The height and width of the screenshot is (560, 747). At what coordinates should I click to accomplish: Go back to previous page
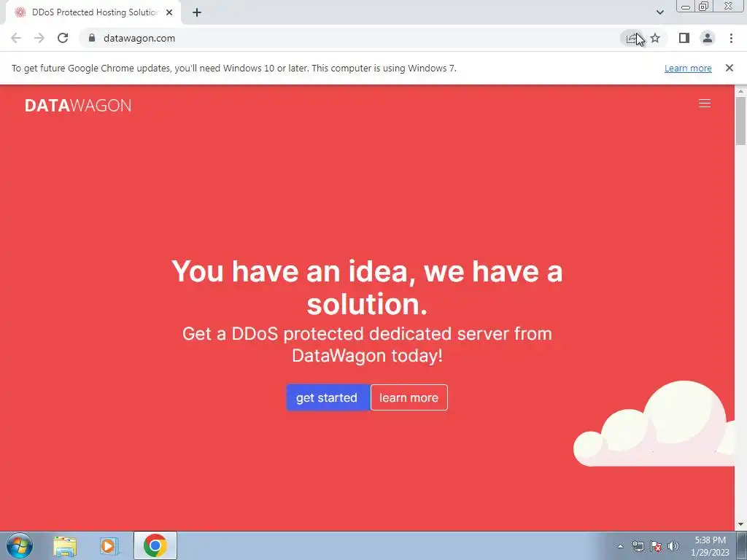(16, 38)
